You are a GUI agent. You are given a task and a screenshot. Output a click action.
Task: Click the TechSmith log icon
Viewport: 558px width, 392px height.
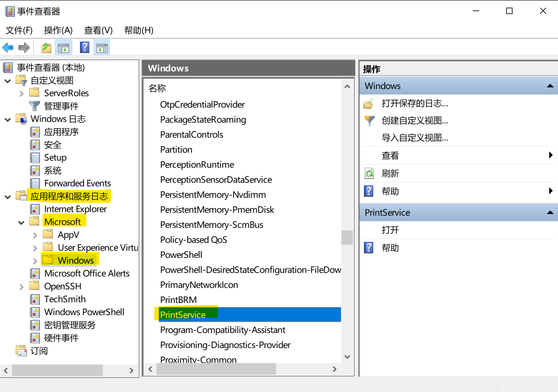[x=35, y=299]
